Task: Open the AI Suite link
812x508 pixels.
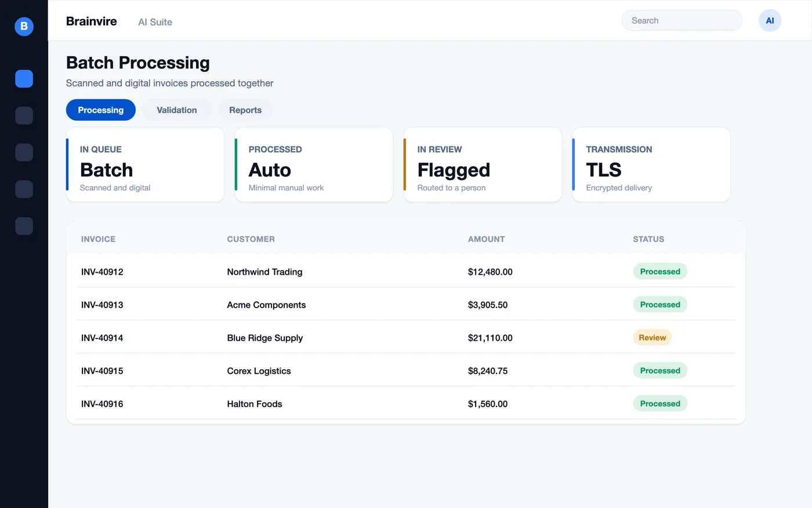Action: pos(155,22)
